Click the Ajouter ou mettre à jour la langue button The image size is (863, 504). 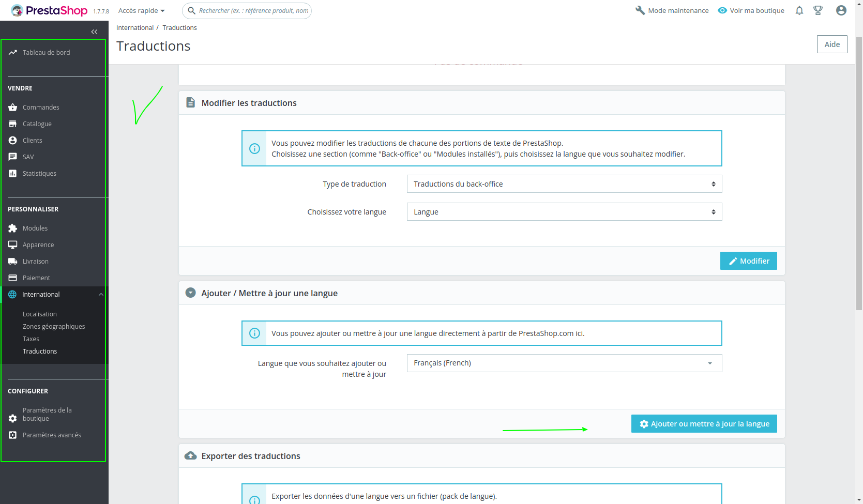704,423
